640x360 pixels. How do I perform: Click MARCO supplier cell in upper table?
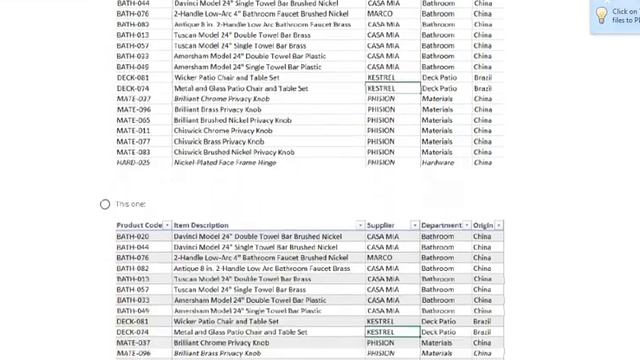380,14
